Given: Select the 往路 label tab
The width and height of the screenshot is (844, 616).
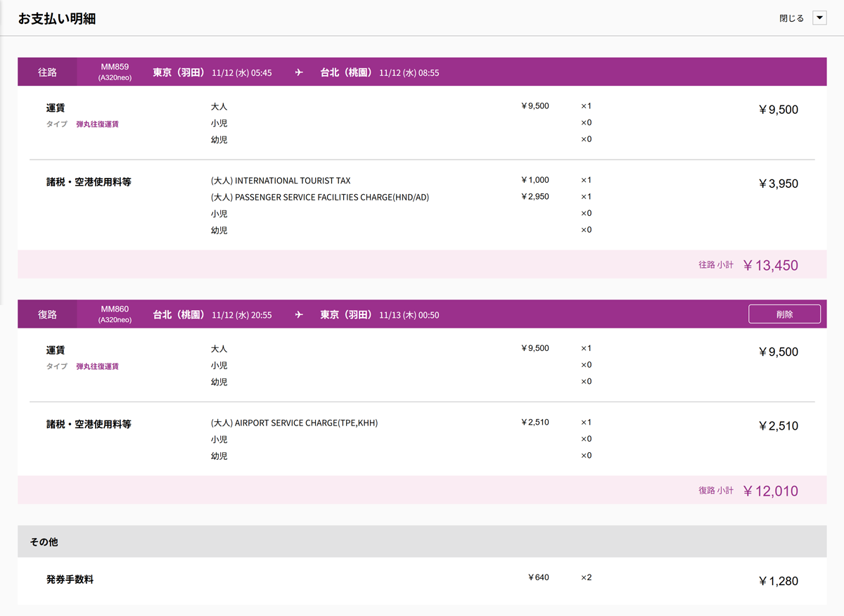Looking at the screenshot, I should click(47, 72).
